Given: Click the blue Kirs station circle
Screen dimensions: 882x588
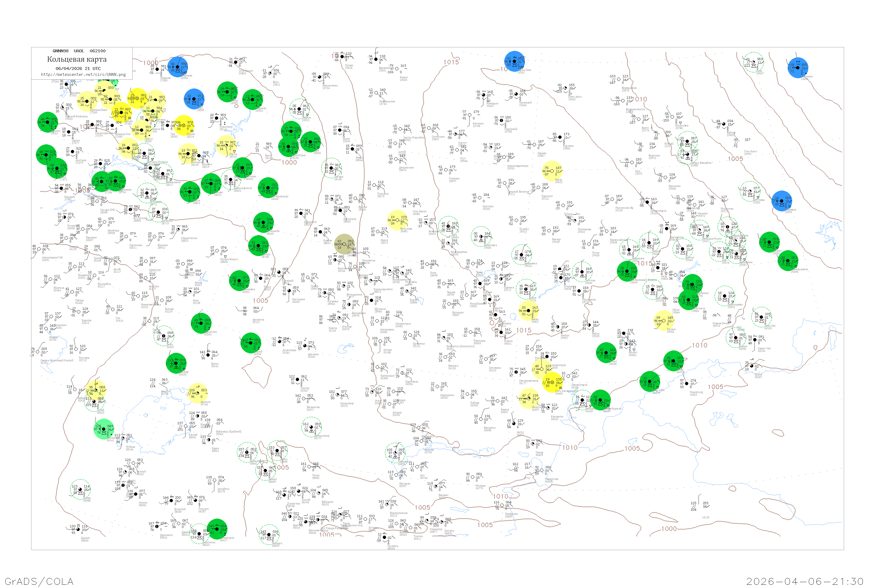Looking at the screenshot, I should pyautogui.click(x=194, y=99).
